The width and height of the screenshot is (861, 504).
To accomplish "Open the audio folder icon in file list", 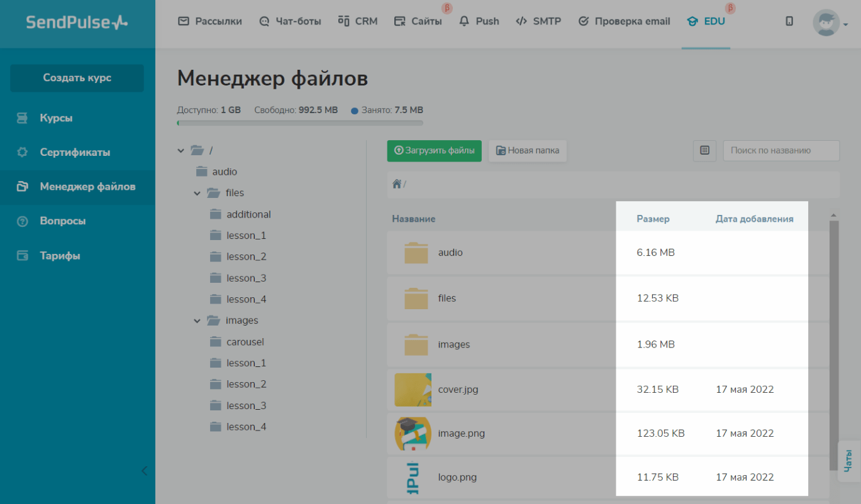I will (x=416, y=253).
